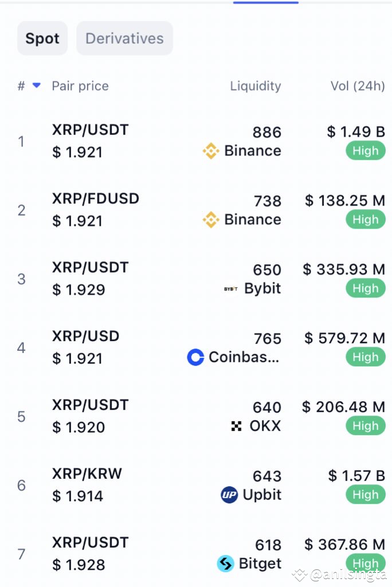
Task: Switch to the Derivatives tab
Action: click(124, 38)
